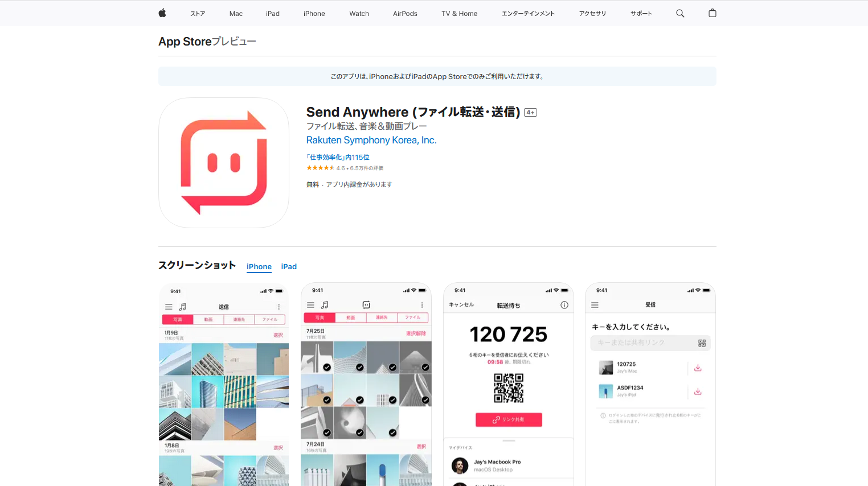Click the リンク共有 button in the third screenshot
This screenshot has width=868, height=486.
(508, 419)
